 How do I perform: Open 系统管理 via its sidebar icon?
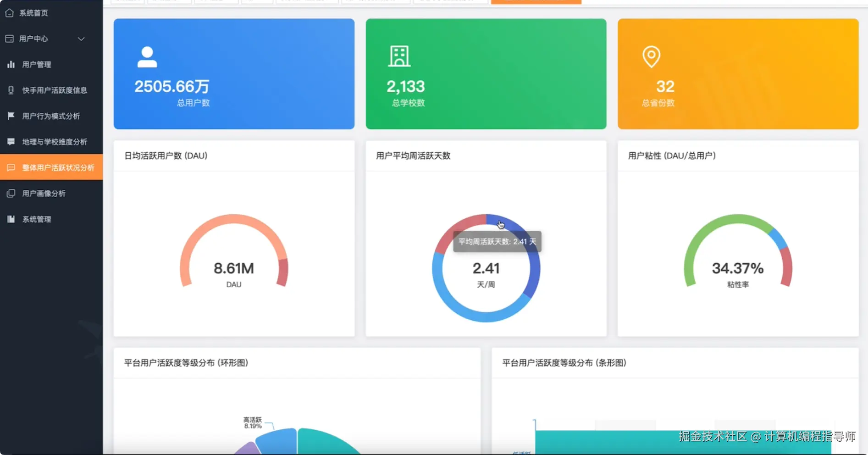coord(11,219)
